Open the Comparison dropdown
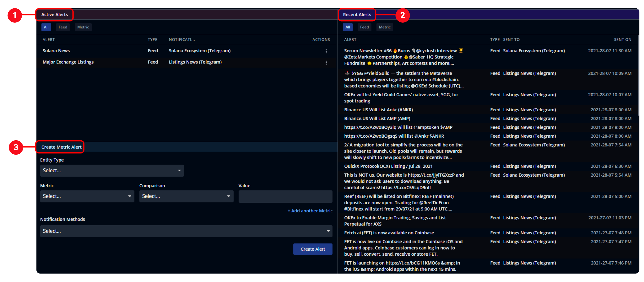Image resolution: width=644 pixels, height=282 pixels. (x=186, y=196)
